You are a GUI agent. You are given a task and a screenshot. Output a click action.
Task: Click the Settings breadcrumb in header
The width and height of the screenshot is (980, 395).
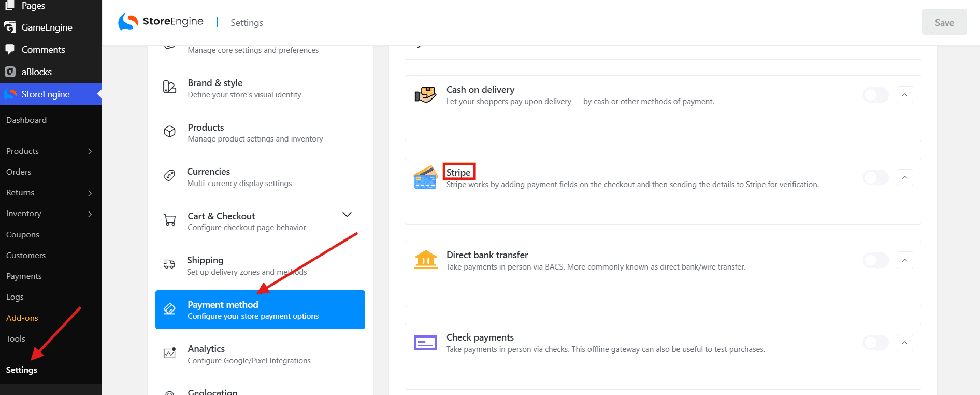tap(247, 23)
